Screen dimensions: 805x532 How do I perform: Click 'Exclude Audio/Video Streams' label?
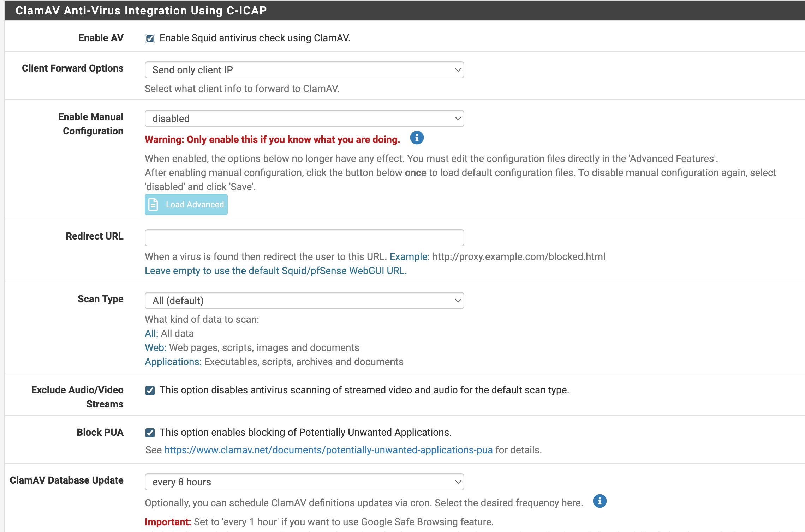point(77,397)
